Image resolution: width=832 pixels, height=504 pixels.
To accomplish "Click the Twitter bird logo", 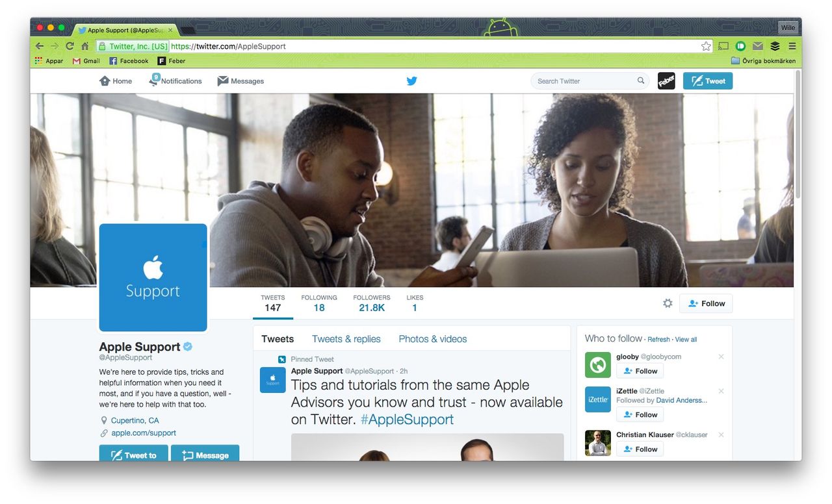I will pos(411,81).
